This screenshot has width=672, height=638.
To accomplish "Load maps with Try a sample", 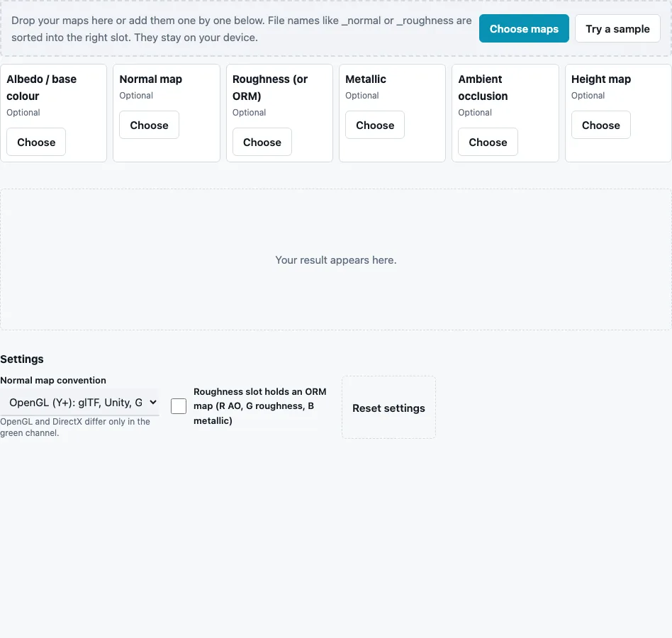I will click(x=617, y=28).
